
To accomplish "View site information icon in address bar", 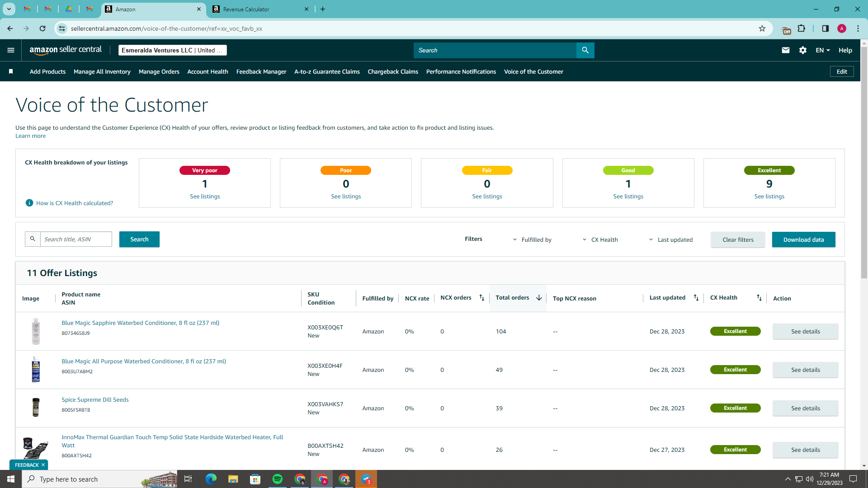I will point(62,28).
